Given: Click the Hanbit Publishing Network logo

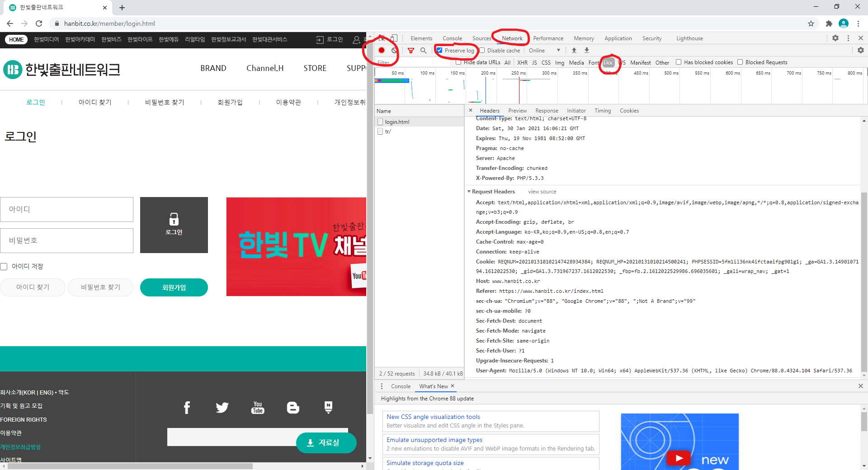Looking at the screenshot, I should coord(62,70).
